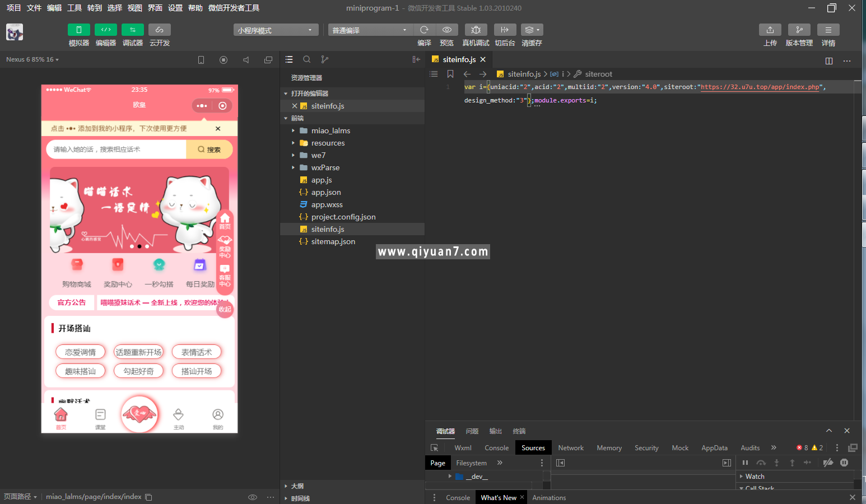The image size is (866, 504).
Task: Click split editor icon in editor tab bar
Action: pos(828,60)
